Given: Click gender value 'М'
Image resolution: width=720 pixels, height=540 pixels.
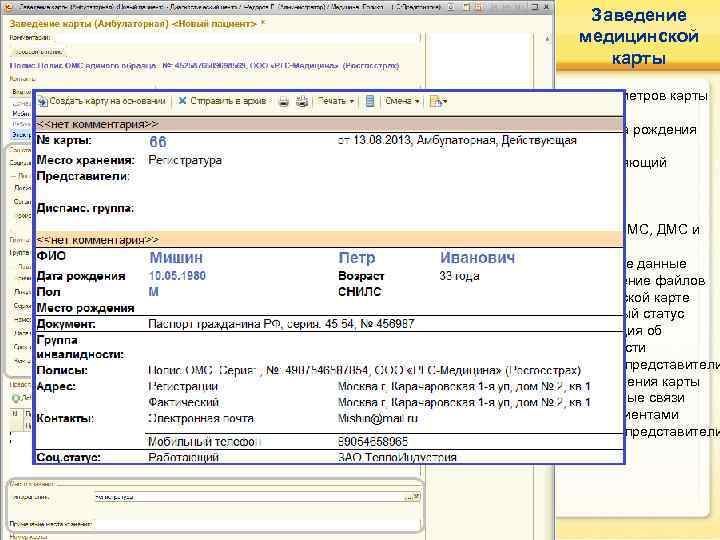Looking at the screenshot, I should (154, 292).
